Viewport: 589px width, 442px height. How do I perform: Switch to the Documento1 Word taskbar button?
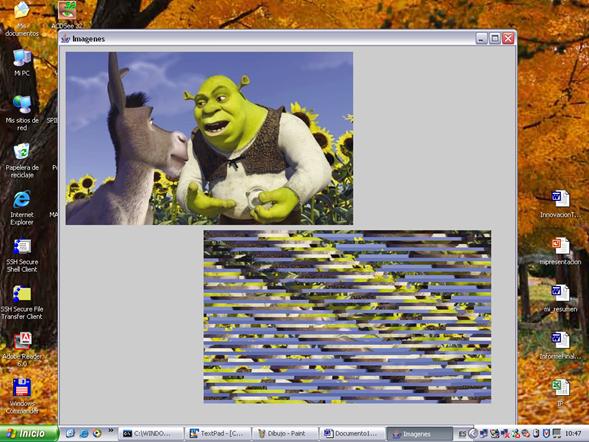click(352, 433)
